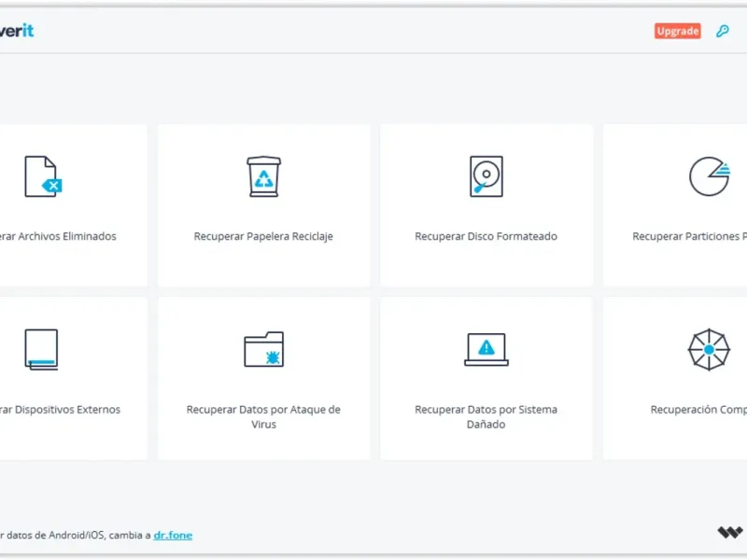Click the Recoverit logo text
Viewport: 747px width, 560px height.
point(17,31)
